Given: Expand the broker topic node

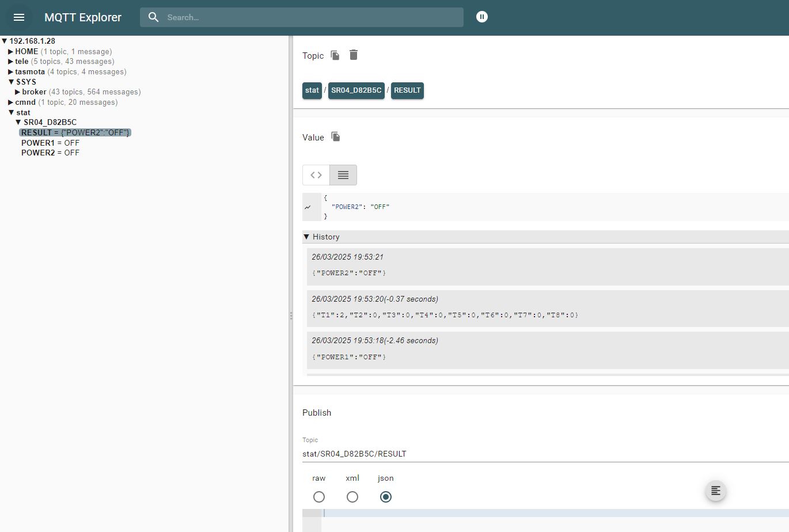Looking at the screenshot, I should (x=18, y=92).
